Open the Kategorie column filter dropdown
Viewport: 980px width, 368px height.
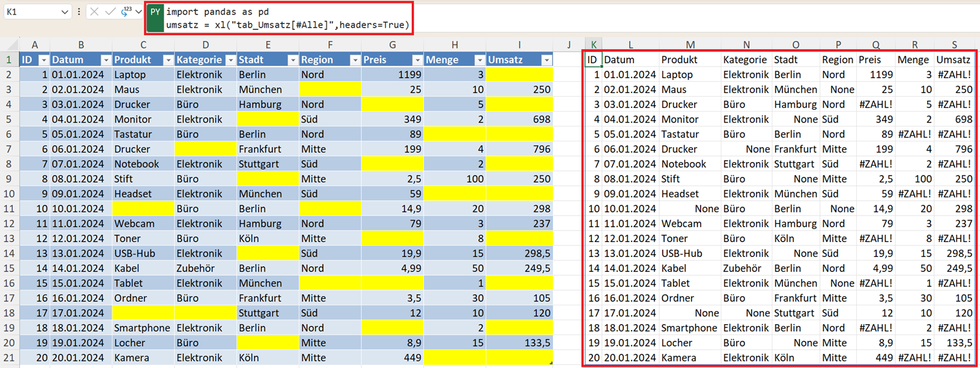(x=230, y=60)
